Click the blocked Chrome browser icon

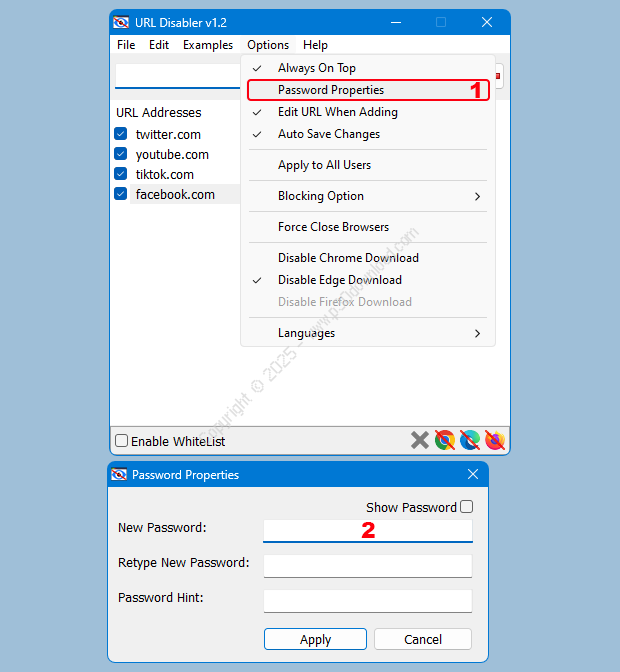click(445, 440)
